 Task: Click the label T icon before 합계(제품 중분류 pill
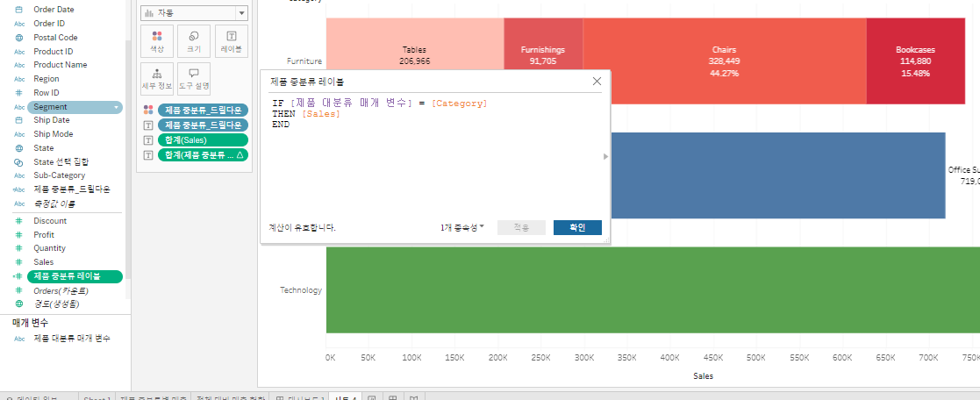pyautogui.click(x=148, y=155)
